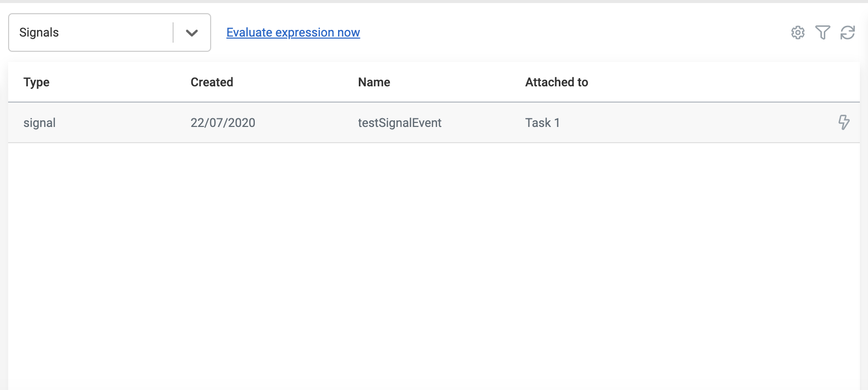Open the Signals combo box label
The width and height of the screenshot is (868, 390).
(x=39, y=32)
